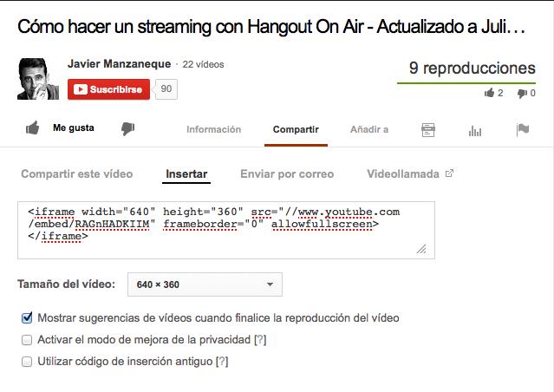Image resolution: width=554 pixels, height=392 pixels.
Task: Click the subscriber count 90 badge
Action: click(166, 89)
